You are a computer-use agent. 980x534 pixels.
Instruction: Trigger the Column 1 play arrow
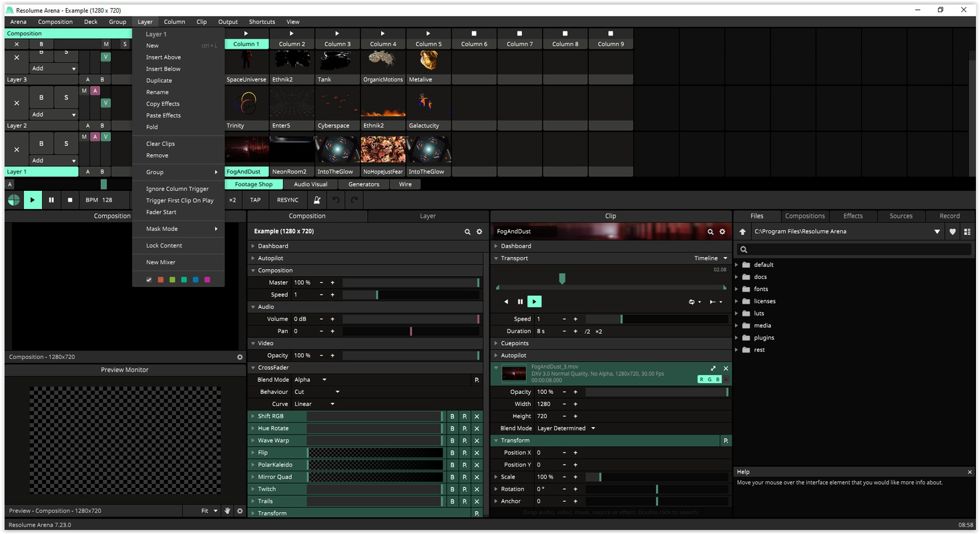(246, 33)
